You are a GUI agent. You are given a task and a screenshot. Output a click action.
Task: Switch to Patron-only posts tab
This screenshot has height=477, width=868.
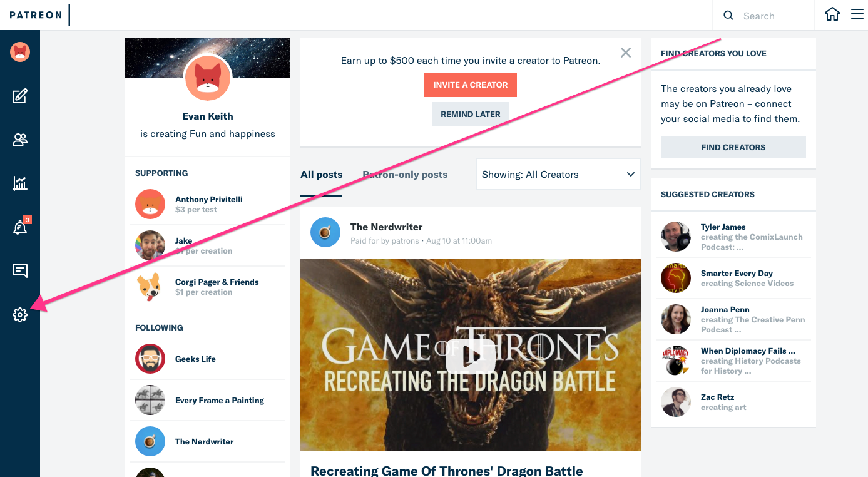[405, 175]
